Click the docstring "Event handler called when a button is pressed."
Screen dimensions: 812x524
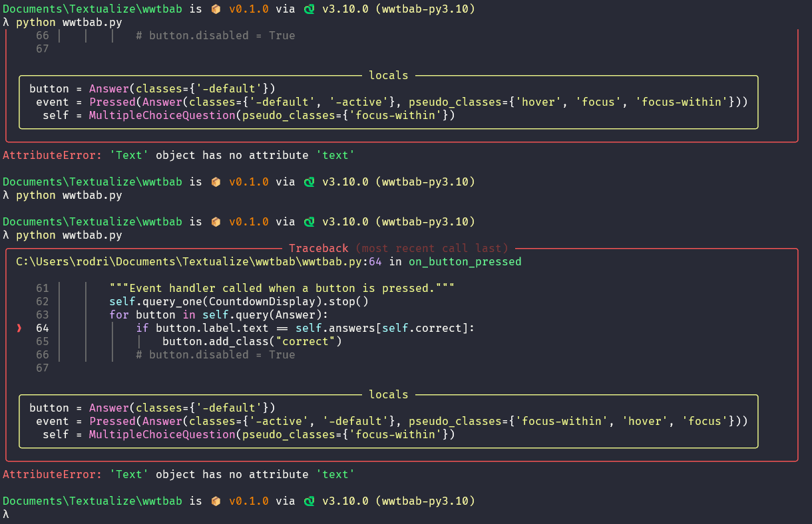coord(282,288)
